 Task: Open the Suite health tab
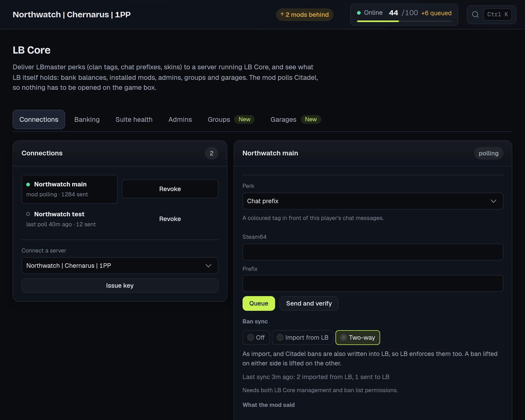134,119
